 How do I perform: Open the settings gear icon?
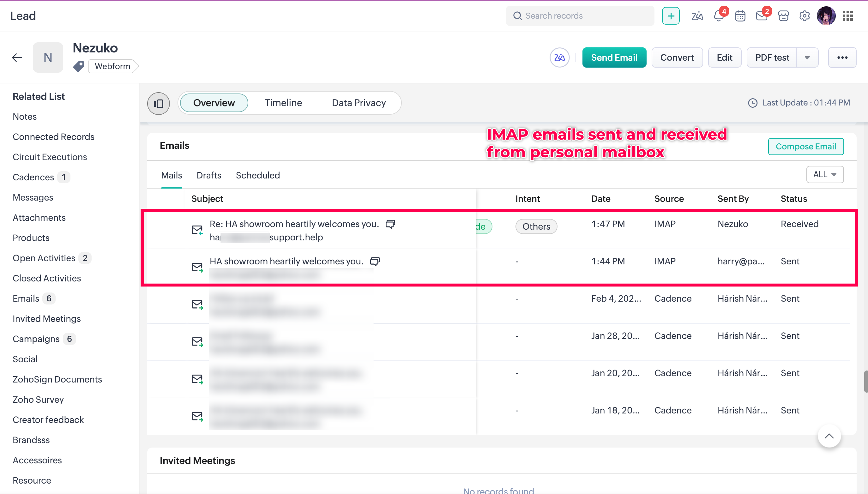click(804, 16)
